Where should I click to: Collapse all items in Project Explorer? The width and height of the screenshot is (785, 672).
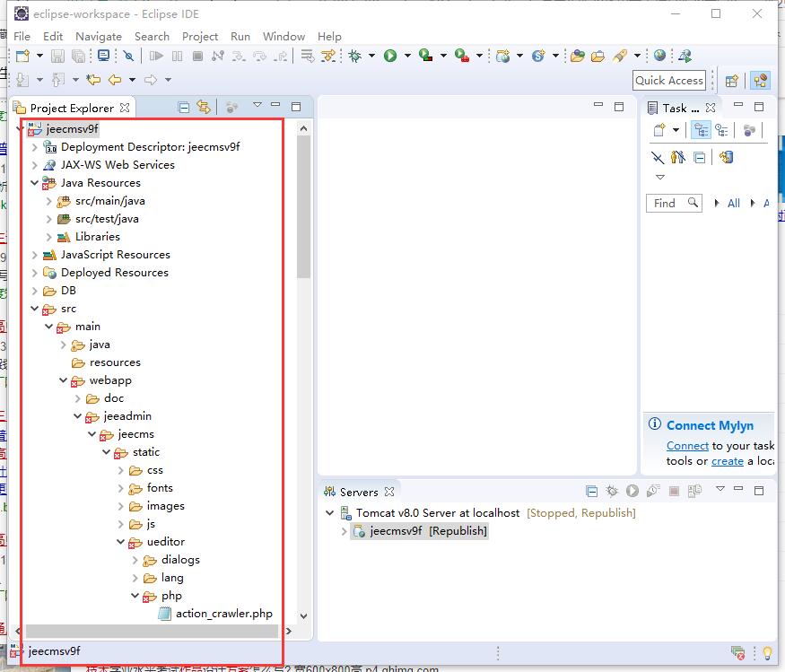tap(184, 108)
